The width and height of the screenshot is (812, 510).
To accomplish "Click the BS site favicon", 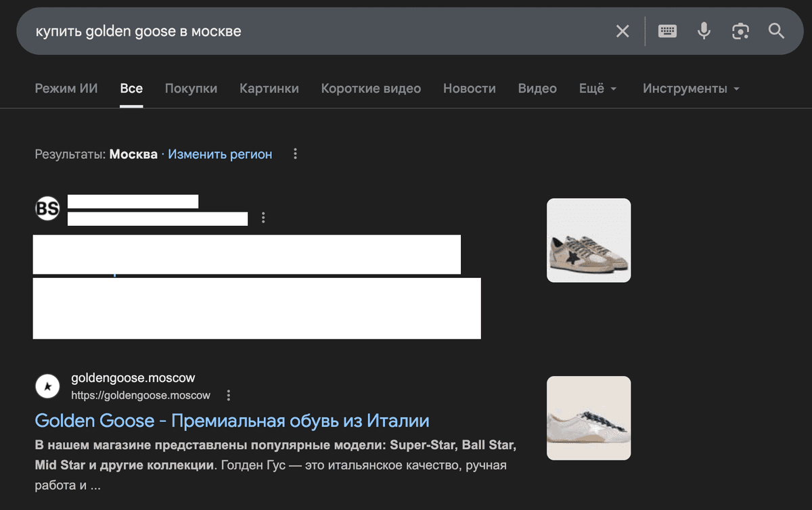I will point(47,208).
